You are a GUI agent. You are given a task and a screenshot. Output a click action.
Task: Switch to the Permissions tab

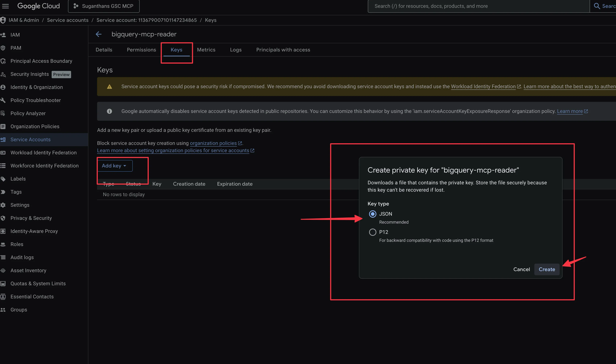[x=141, y=50]
